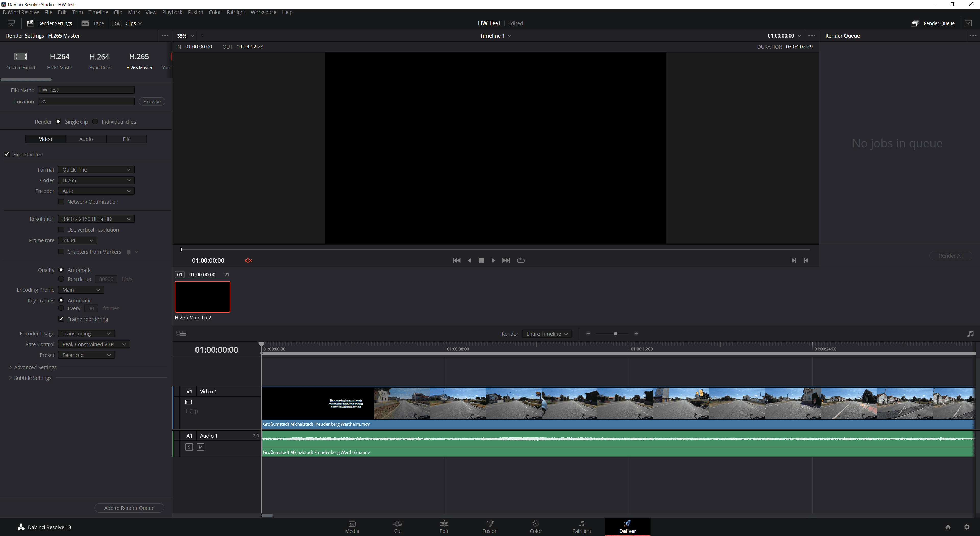This screenshot has height=536, width=980.
Task: Solo the Audio 1 track
Action: coord(189,447)
